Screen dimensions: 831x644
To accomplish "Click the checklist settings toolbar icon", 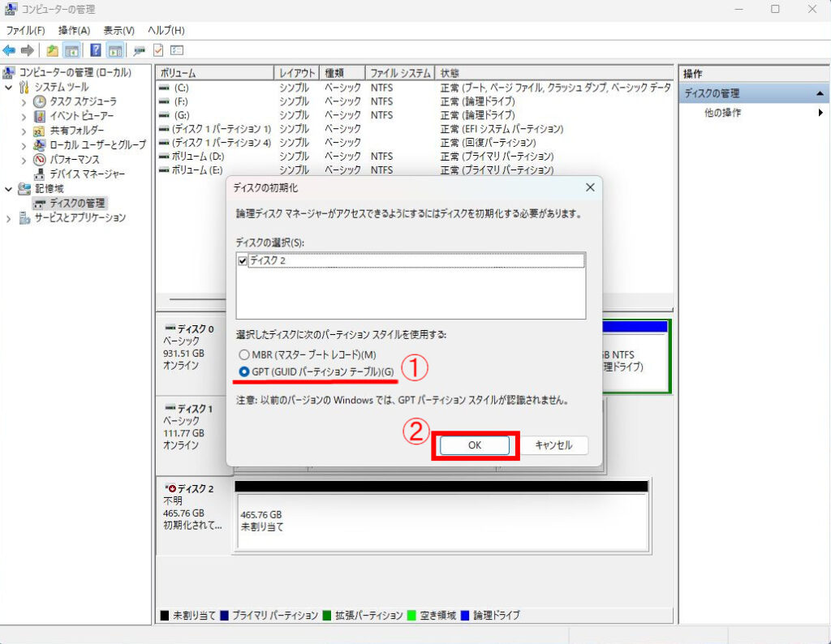I will (x=177, y=50).
